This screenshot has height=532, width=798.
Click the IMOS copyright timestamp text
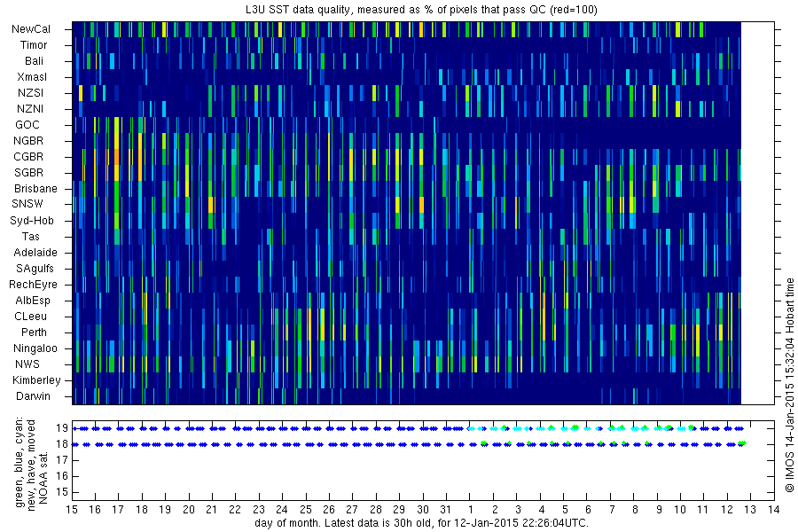(789, 386)
